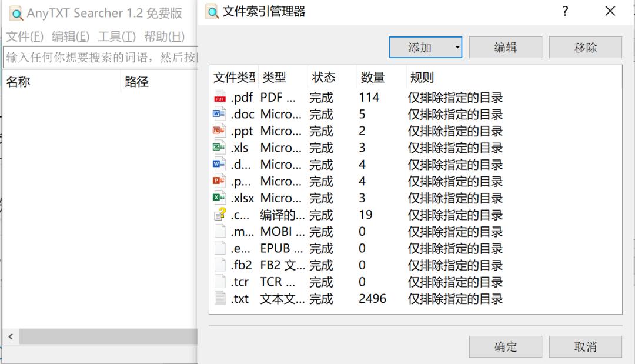
Task: Select the .fb2 file type entry
Action: click(x=242, y=265)
